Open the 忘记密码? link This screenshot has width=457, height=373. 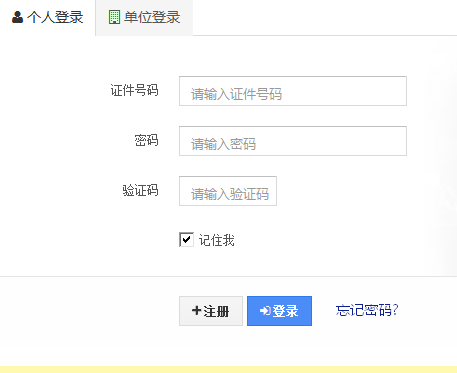367,310
